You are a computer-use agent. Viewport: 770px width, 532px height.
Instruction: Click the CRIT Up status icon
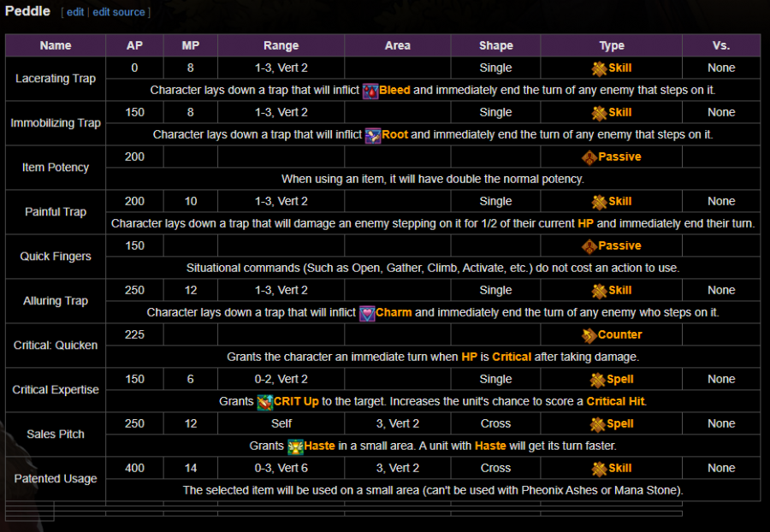click(x=264, y=402)
